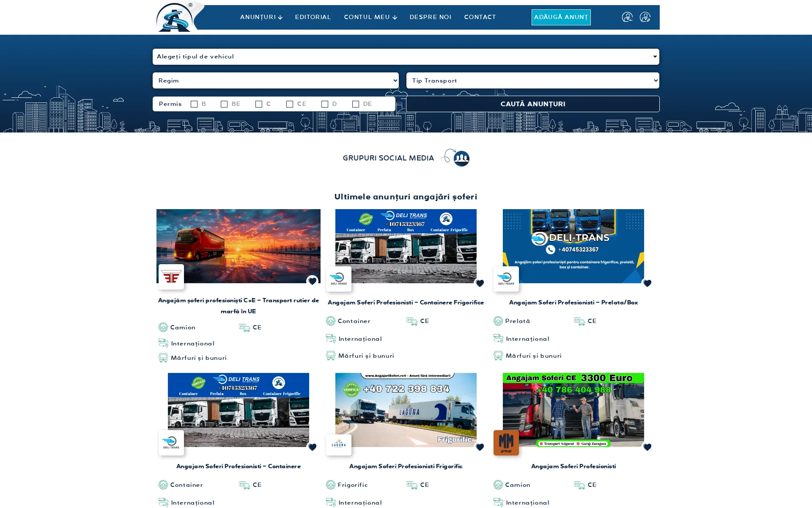Viewport: 812px width, 508px height.
Task: Open the GRUPURI SOCIAL MEDIA link
Action: pyautogui.click(x=388, y=158)
